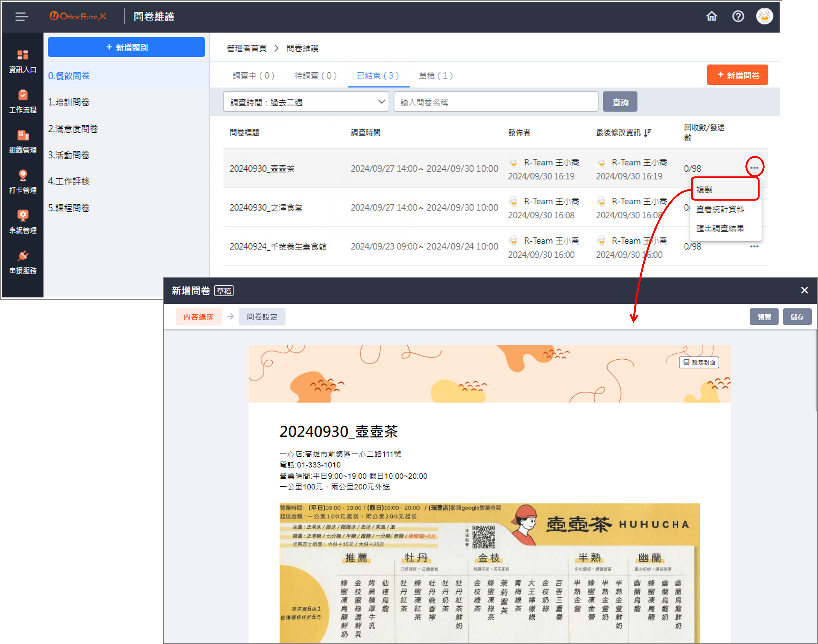
Task: Select category 4.工作評核
Action: (x=126, y=181)
